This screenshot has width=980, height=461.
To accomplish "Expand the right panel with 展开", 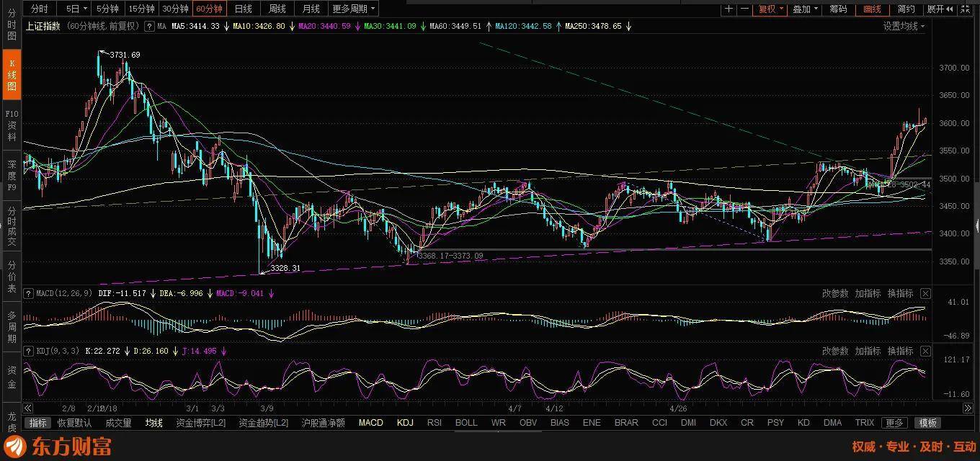I will click(940, 9).
